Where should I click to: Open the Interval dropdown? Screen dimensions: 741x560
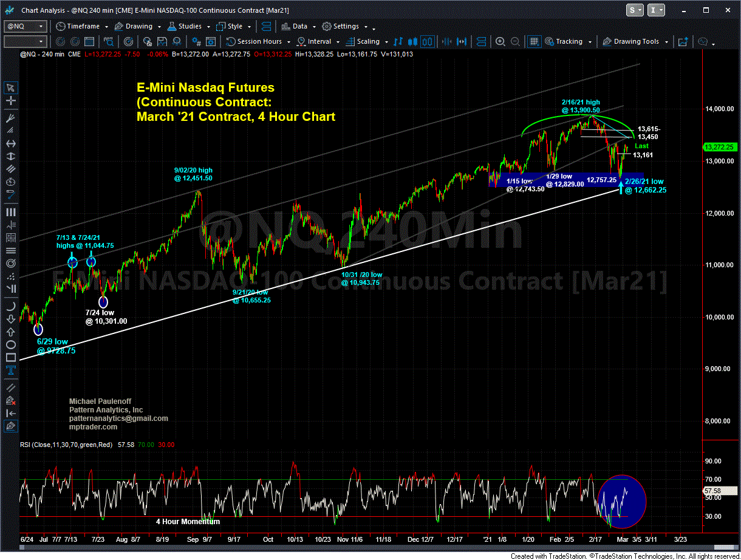(318, 41)
